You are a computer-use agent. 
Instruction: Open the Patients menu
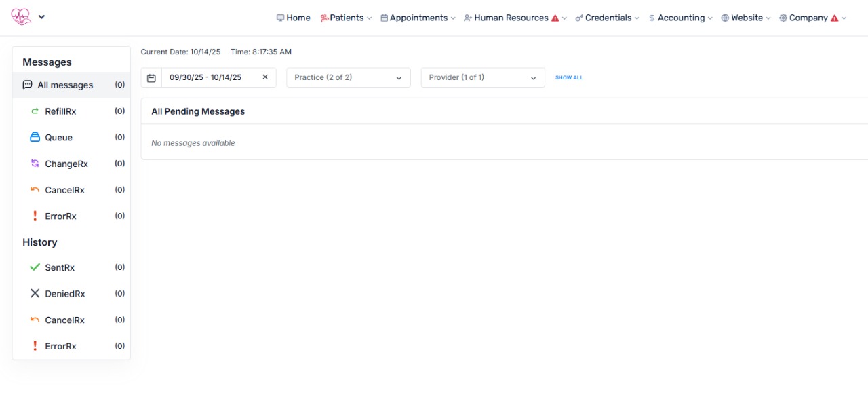[346, 18]
